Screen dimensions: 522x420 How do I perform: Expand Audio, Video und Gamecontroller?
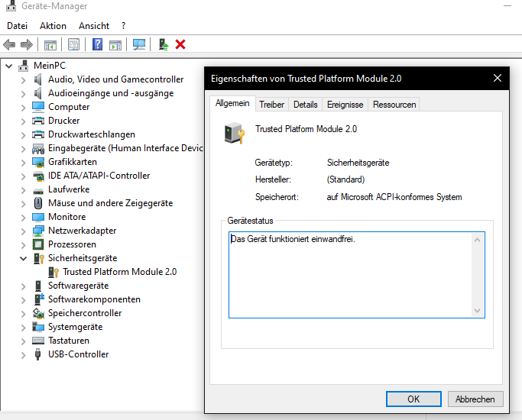point(23,80)
